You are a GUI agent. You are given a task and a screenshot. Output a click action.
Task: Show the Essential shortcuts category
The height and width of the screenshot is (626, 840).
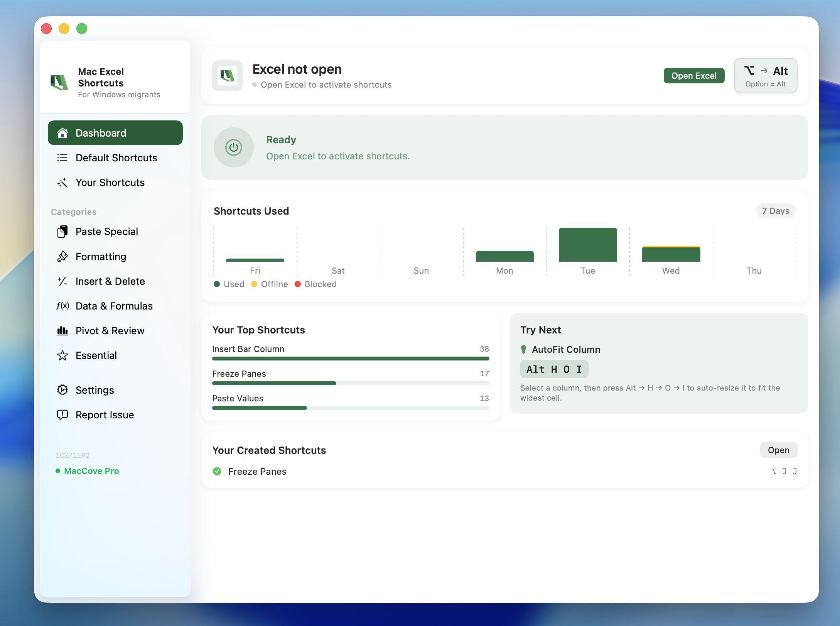(115, 355)
